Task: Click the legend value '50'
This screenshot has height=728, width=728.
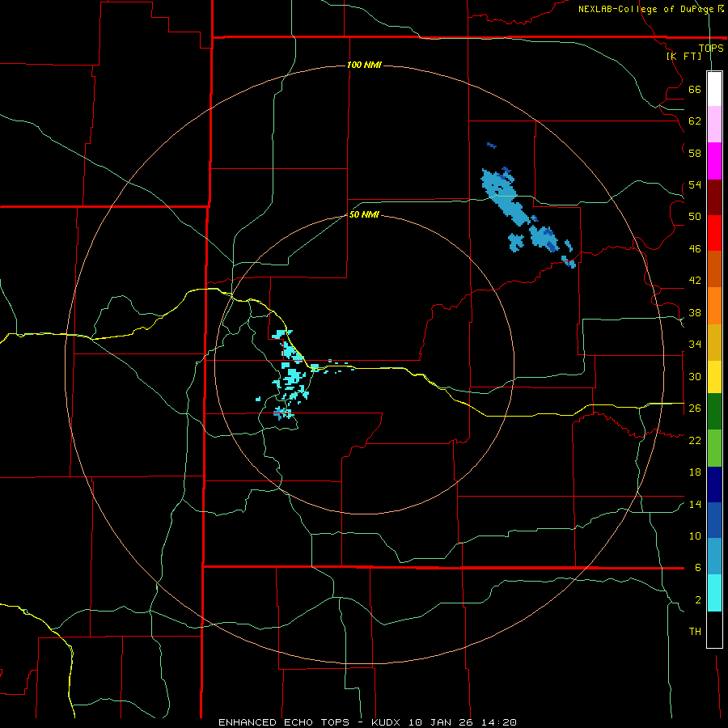Action: point(695,216)
